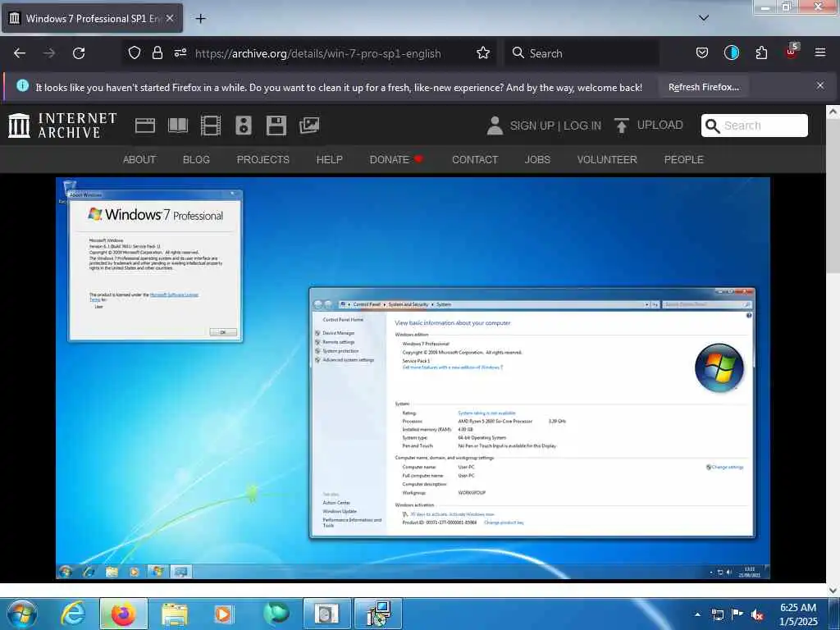Click the Internet Archive search field

755,126
